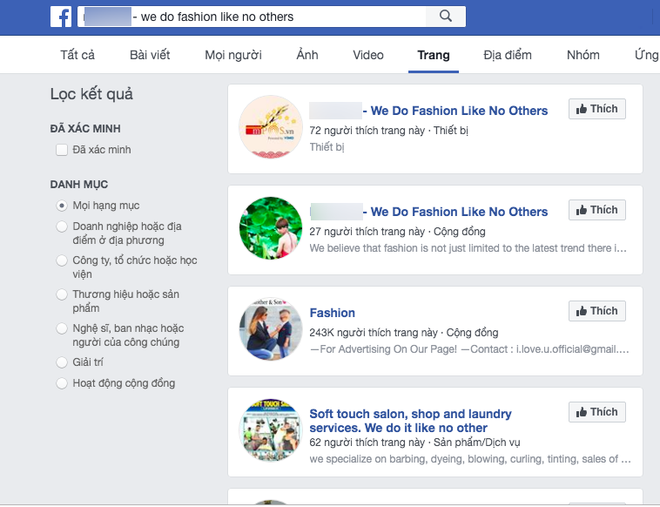
Task: Select the Giải trí radio button
Action: pyautogui.click(x=62, y=362)
